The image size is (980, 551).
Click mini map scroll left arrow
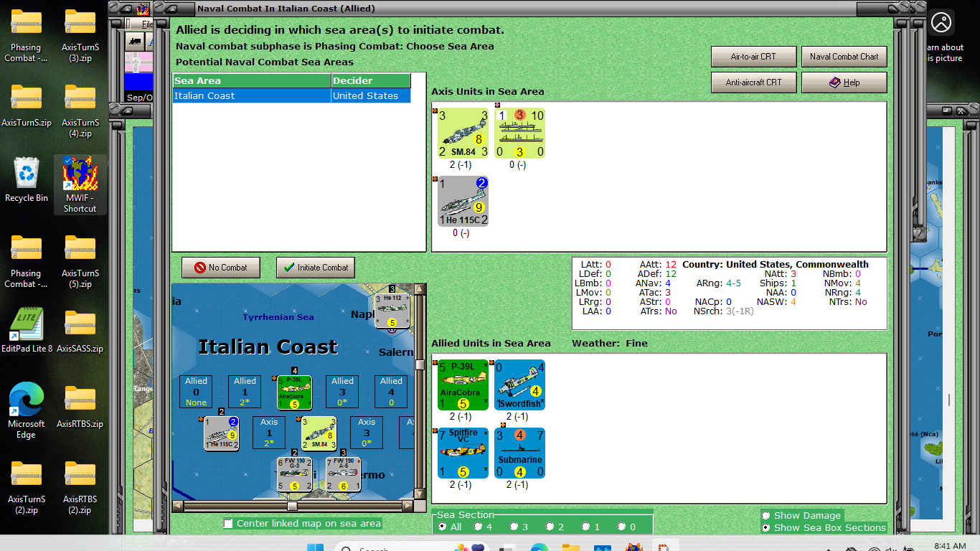(178, 506)
